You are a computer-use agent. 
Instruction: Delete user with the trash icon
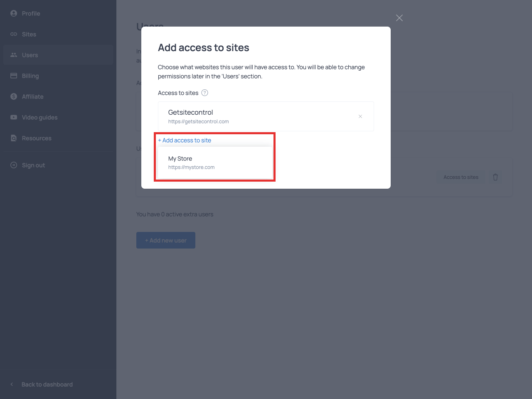(x=495, y=177)
